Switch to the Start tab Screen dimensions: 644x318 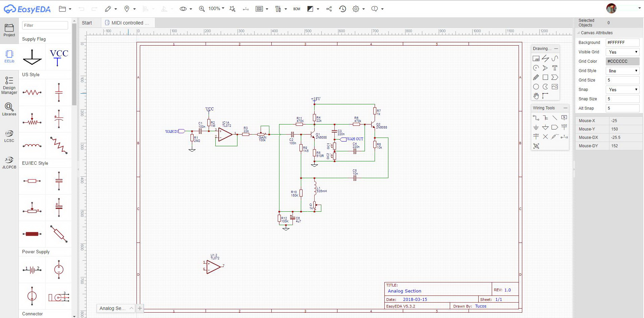coord(87,23)
